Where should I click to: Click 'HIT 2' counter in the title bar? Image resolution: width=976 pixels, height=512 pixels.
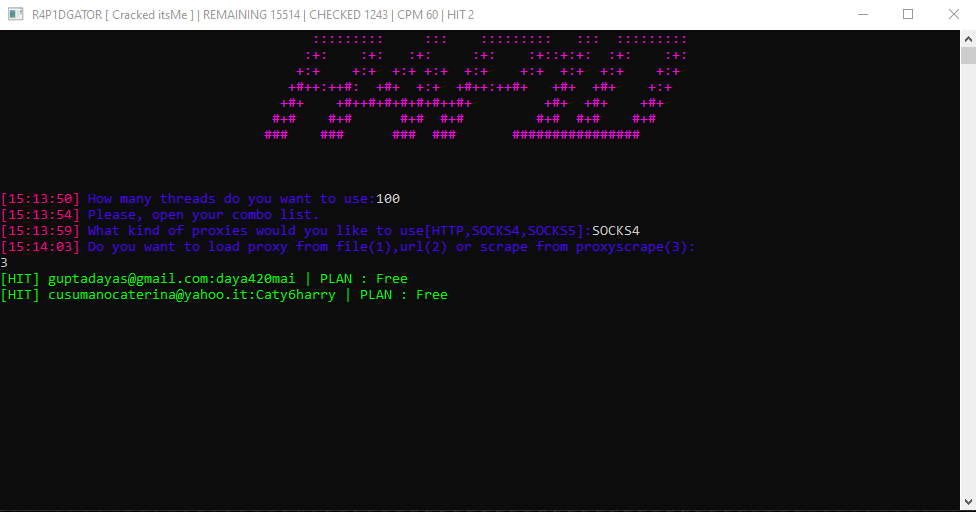click(461, 14)
